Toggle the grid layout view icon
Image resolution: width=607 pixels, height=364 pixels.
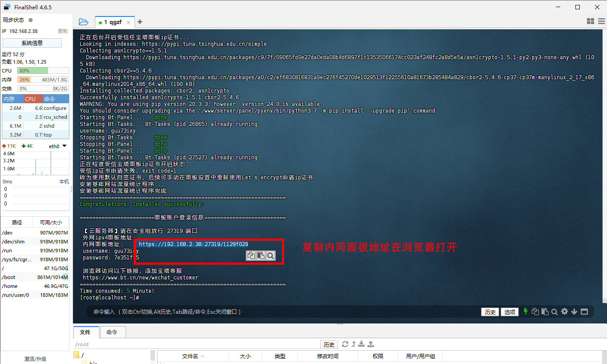[591, 21]
